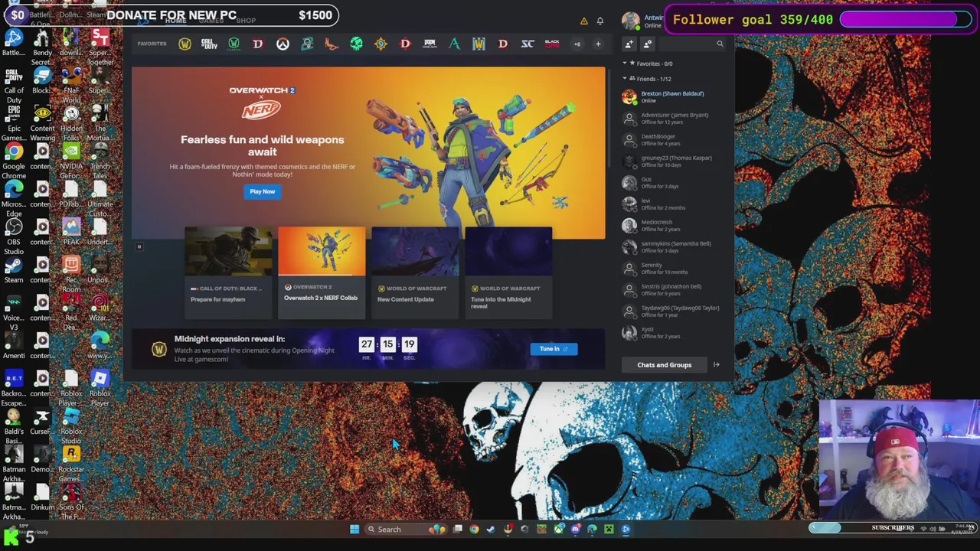Open Doom icon in favorites bar
The height and width of the screenshot is (551, 980).
(x=430, y=44)
